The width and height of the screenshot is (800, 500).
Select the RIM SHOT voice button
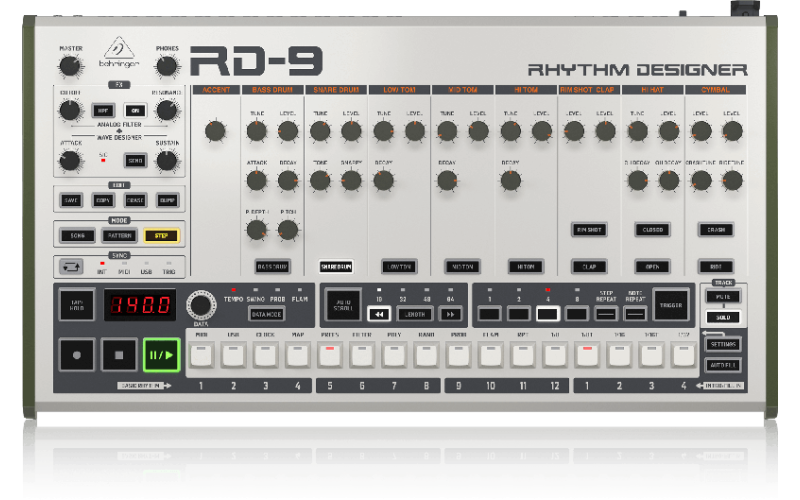[589, 230]
